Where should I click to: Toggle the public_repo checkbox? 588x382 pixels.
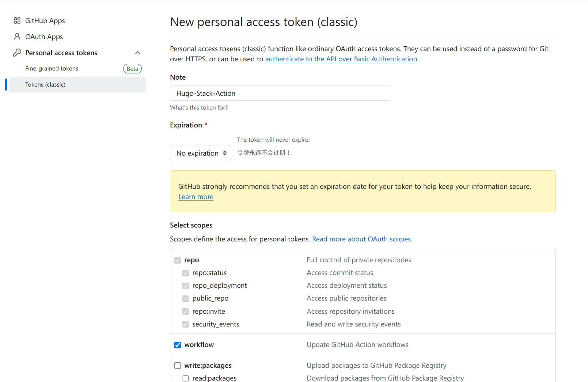point(186,299)
